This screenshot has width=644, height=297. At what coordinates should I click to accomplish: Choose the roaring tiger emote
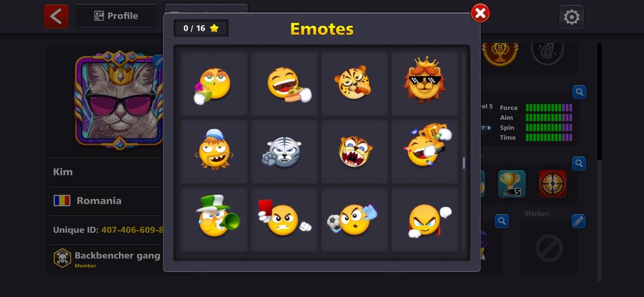tap(354, 152)
